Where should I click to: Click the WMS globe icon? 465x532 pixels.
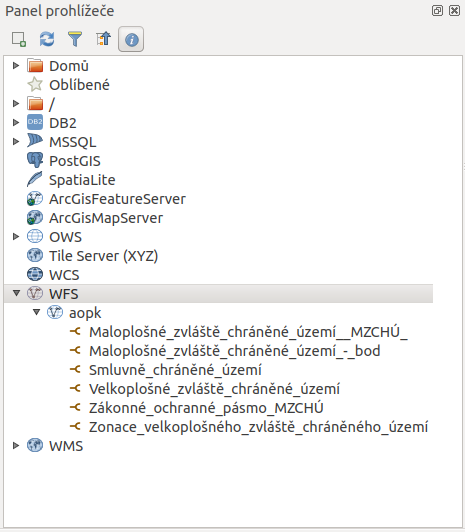pyautogui.click(x=35, y=445)
